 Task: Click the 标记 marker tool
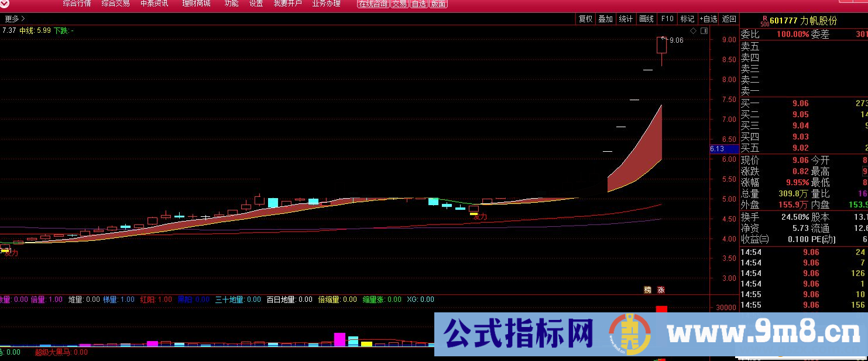687,19
